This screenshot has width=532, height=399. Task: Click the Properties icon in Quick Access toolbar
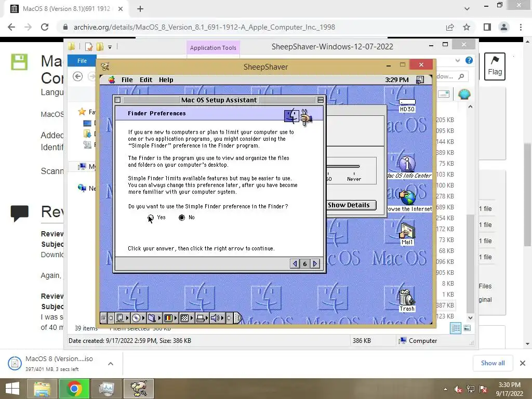(x=88, y=47)
